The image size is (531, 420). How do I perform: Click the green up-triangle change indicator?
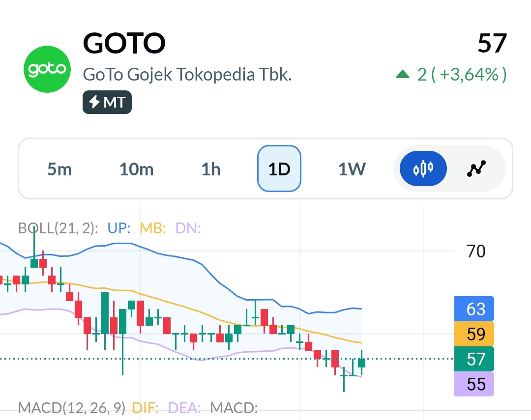click(403, 74)
